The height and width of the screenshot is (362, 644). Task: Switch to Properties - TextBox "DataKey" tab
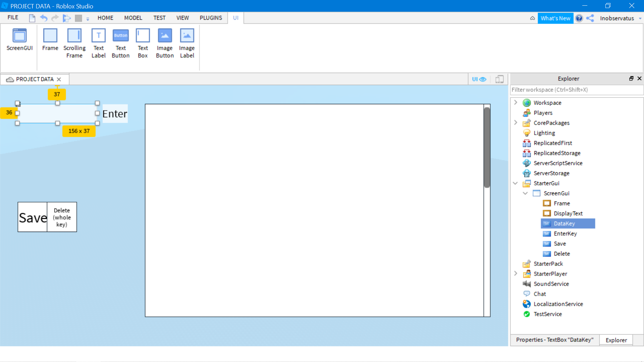click(x=554, y=340)
